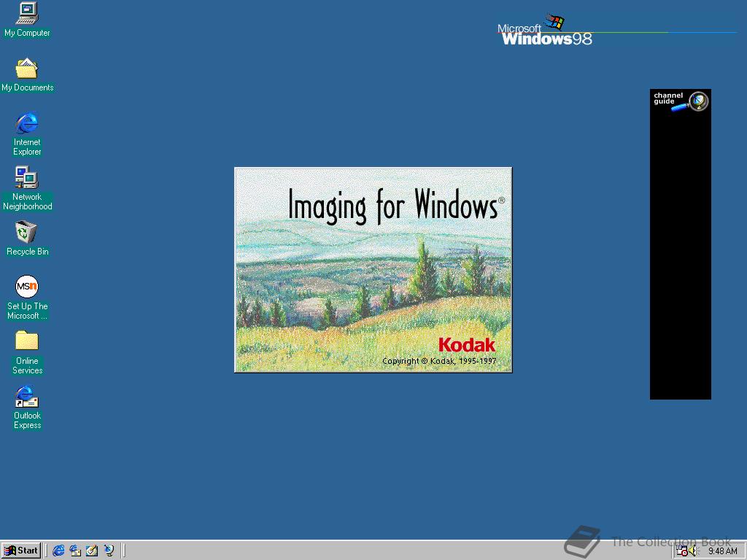747x560 pixels.
Task: Launch Internet Explorer from Quick Launch
Action: pyautogui.click(x=58, y=551)
